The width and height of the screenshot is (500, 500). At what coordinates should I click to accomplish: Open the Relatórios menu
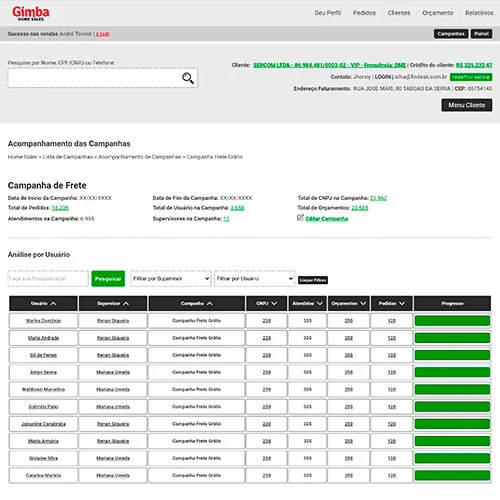point(479,13)
